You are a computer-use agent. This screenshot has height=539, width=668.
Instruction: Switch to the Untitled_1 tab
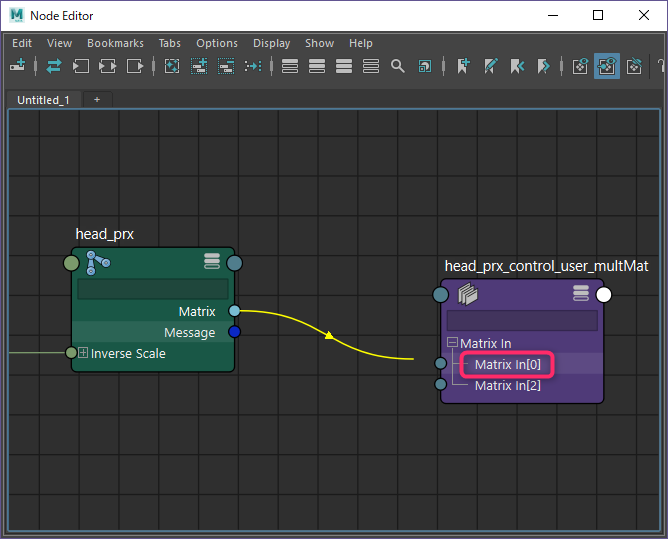(44, 100)
